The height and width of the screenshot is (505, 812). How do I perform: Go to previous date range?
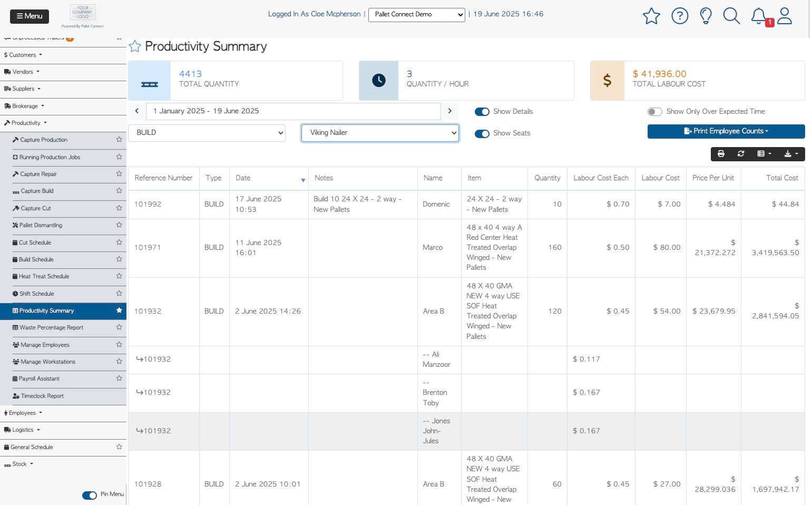[x=136, y=111]
